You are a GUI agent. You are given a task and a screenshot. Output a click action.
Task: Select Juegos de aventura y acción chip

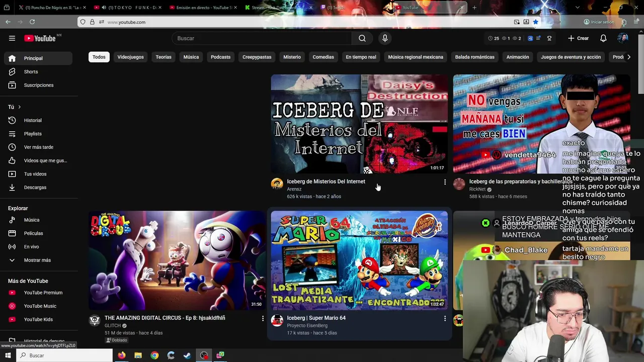tap(571, 57)
